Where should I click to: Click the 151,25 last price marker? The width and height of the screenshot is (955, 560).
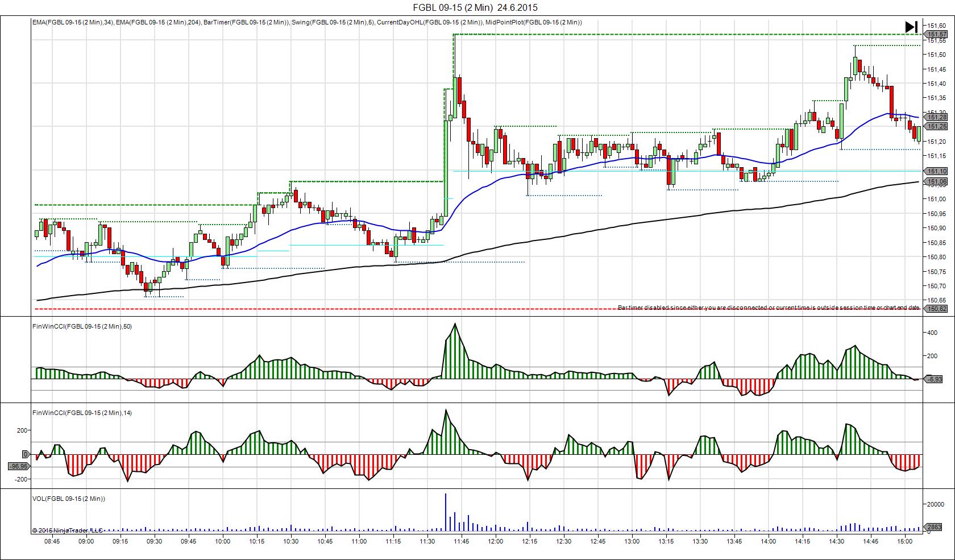click(x=937, y=126)
